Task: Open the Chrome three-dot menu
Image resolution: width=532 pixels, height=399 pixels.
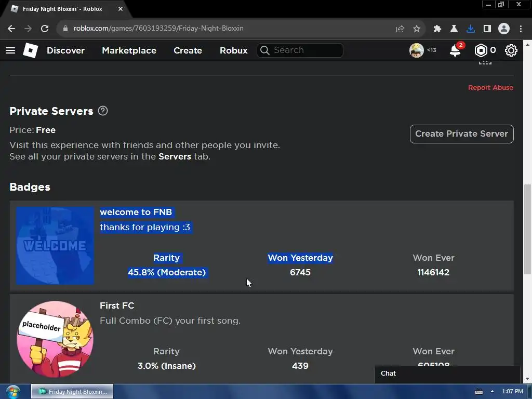Action: (x=521, y=29)
